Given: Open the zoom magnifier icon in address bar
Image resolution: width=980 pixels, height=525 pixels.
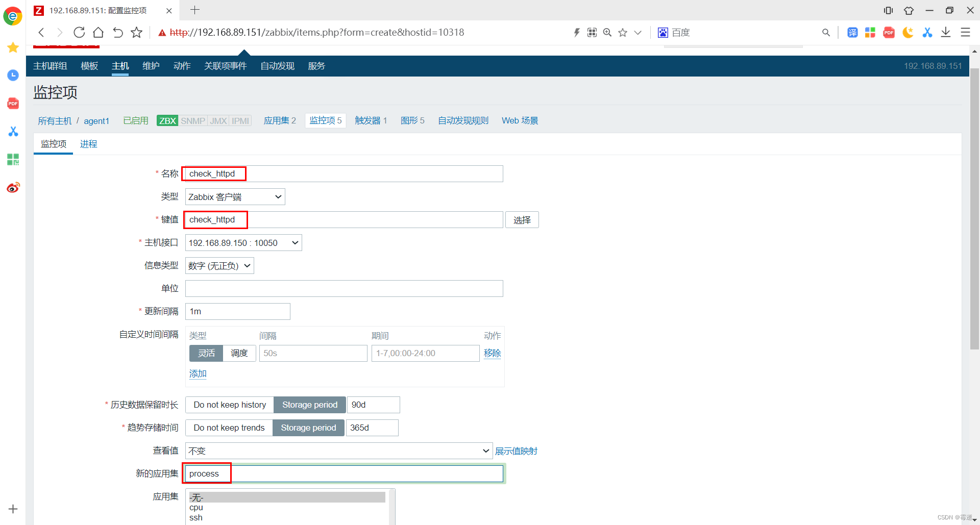Looking at the screenshot, I should (607, 33).
